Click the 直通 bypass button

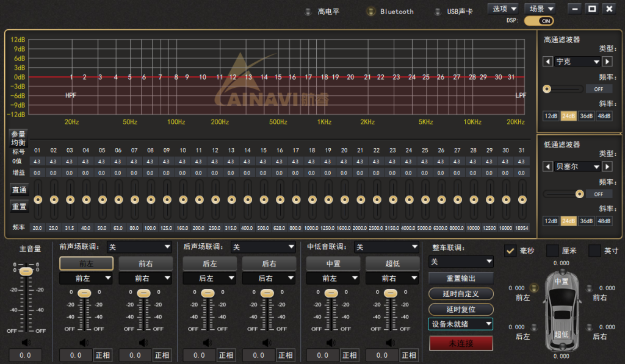tap(19, 190)
